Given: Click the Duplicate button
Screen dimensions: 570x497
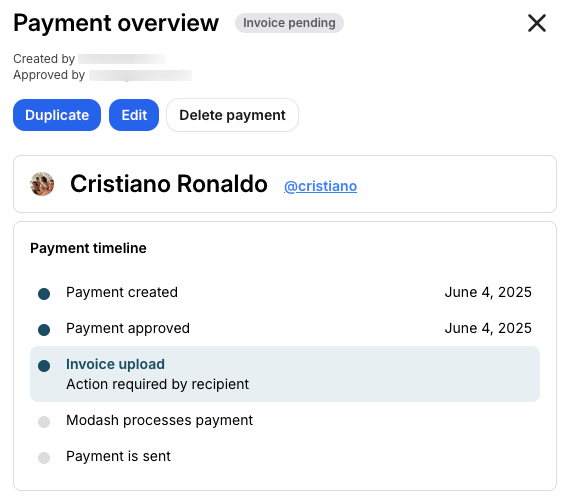Looking at the screenshot, I should [57, 115].
